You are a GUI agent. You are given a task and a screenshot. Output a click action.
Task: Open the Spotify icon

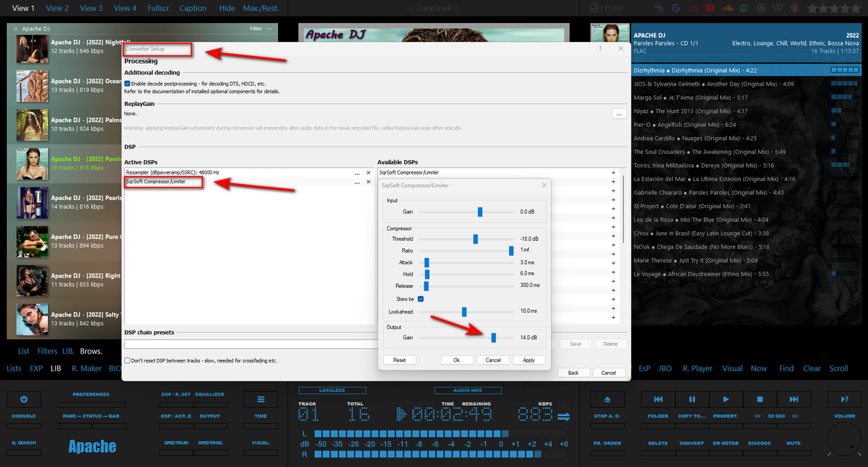tap(744, 8)
